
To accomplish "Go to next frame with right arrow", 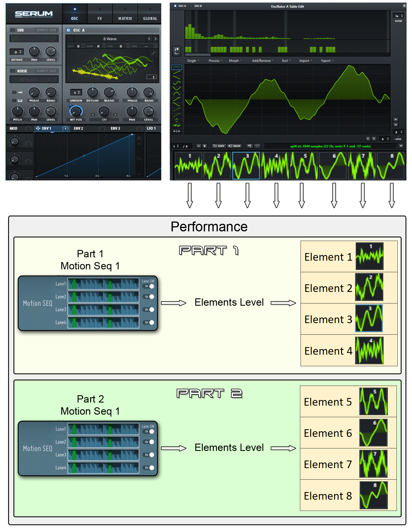I will point(374,138).
